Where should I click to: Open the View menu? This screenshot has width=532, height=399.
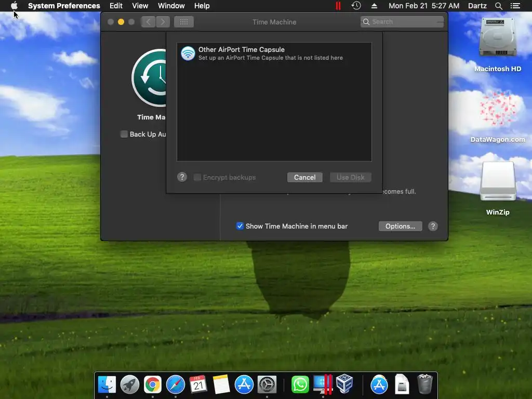140,6
